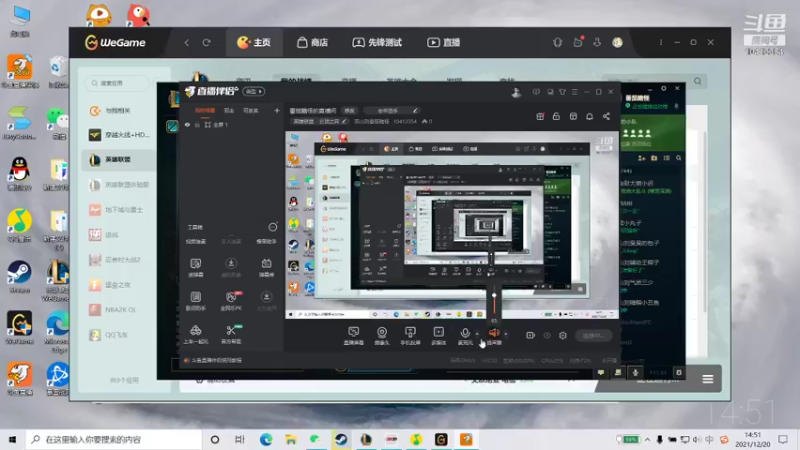Open WeGame 主页 tab

tap(254, 42)
